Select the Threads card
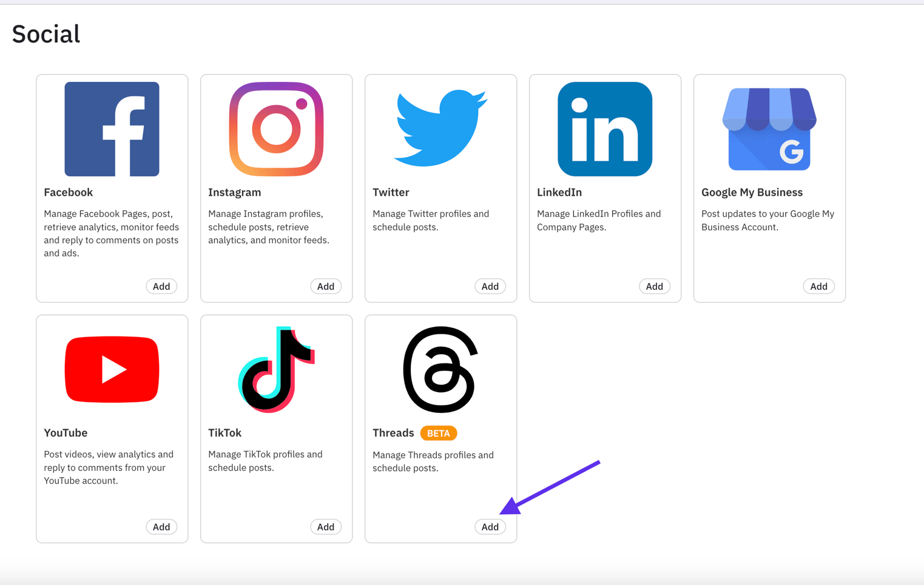 440,429
